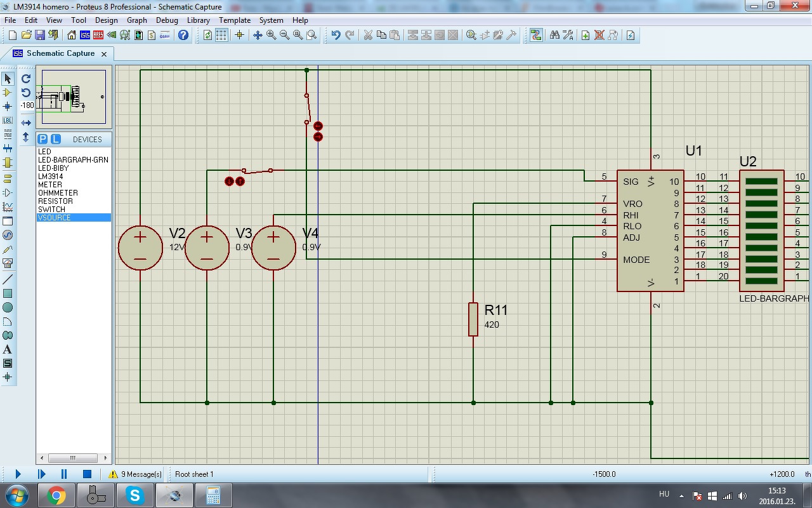This screenshot has width=812, height=508.
Task: Select LM3914 in the devices list
Action: pyautogui.click(x=51, y=177)
